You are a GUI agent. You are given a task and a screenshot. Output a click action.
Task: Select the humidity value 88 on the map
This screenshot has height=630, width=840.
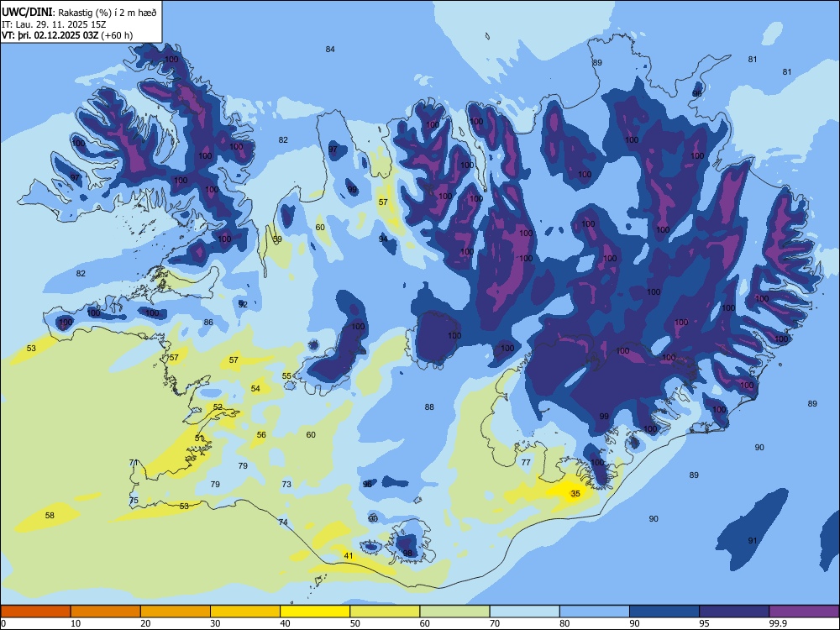[429, 407]
